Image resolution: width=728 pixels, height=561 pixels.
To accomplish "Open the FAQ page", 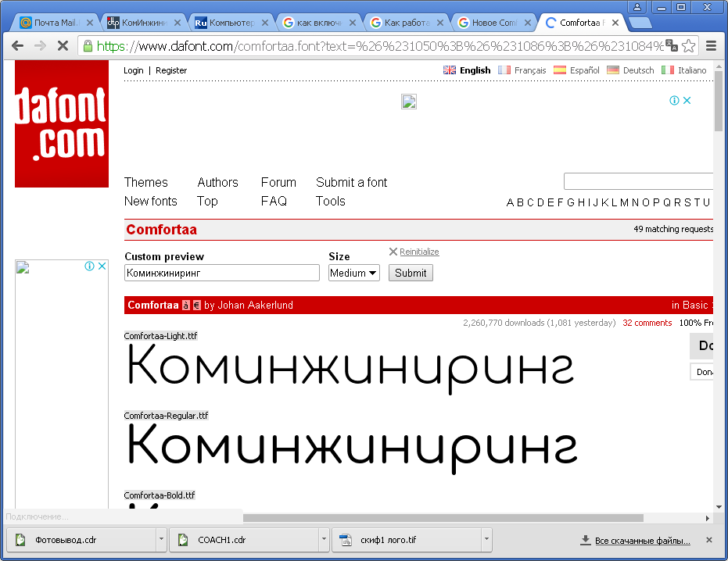I will pos(274,201).
